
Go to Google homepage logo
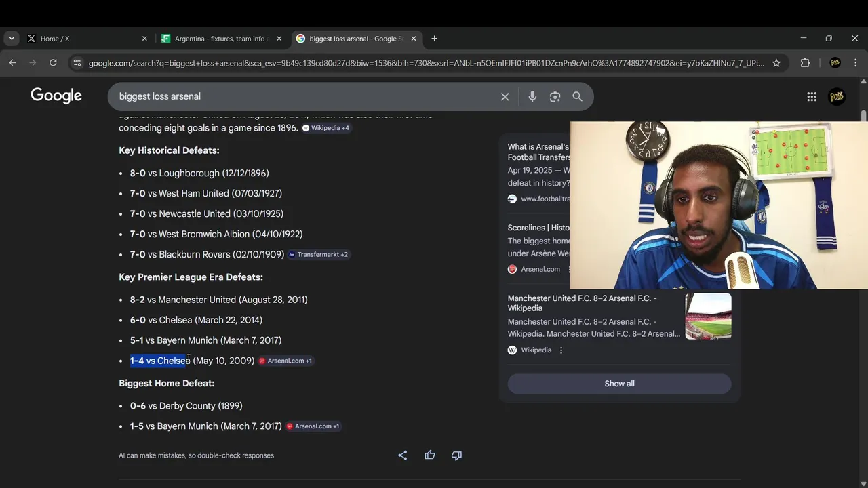coord(56,96)
